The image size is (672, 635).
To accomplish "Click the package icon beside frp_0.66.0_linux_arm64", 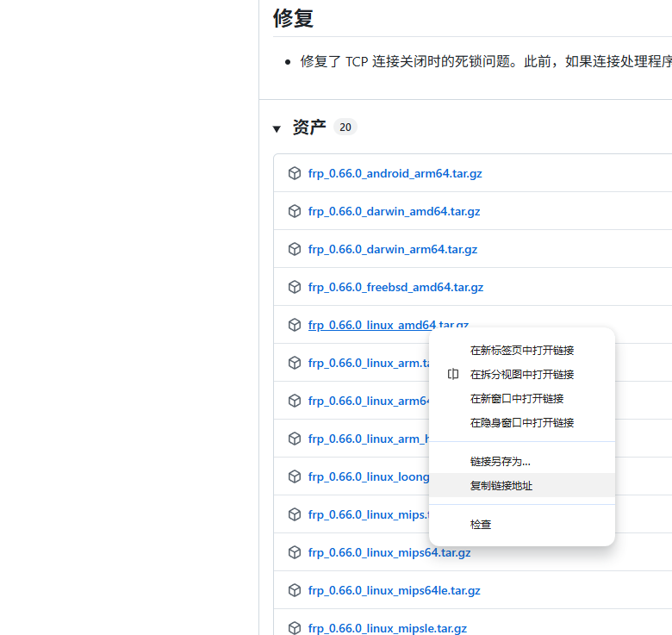I will coord(295,401).
